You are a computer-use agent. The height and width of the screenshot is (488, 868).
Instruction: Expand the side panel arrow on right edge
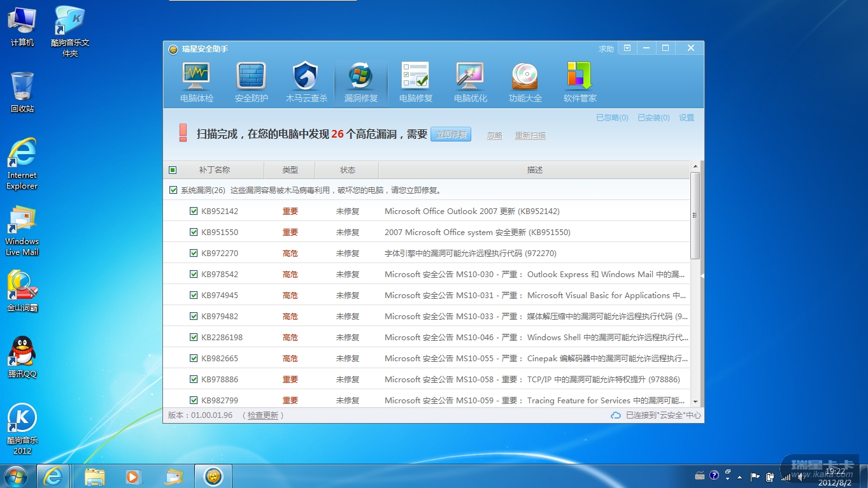tap(702, 276)
